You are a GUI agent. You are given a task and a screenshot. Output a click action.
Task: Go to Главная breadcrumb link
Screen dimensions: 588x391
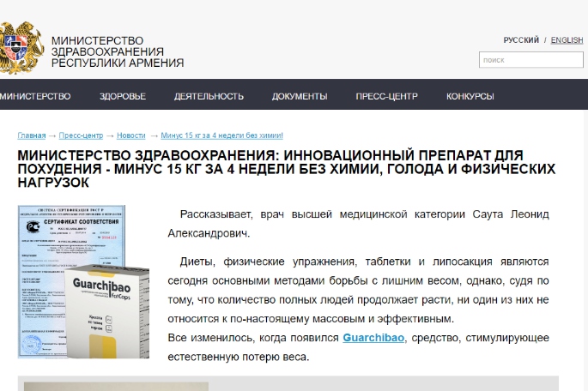point(32,135)
